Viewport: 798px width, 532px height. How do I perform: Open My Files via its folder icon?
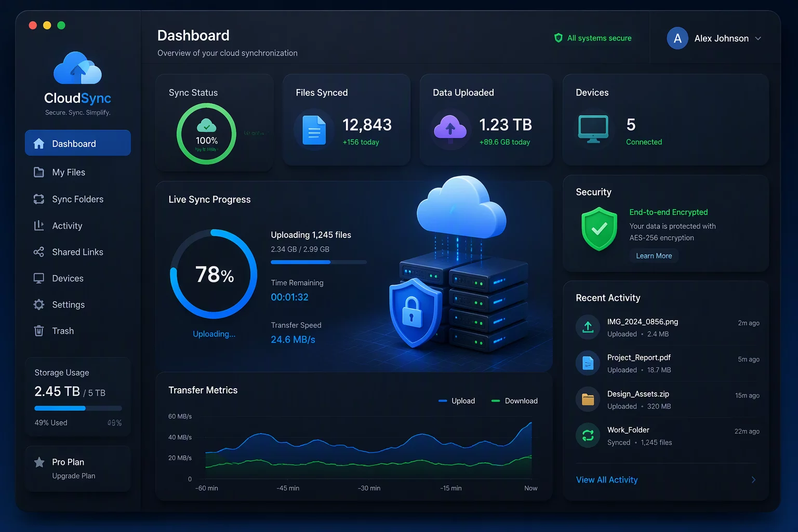(39, 172)
